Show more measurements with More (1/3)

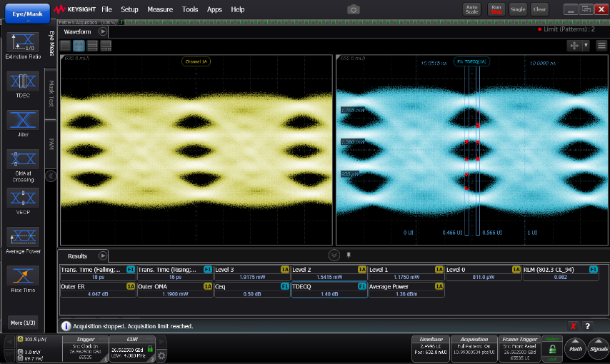[x=22, y=321]
